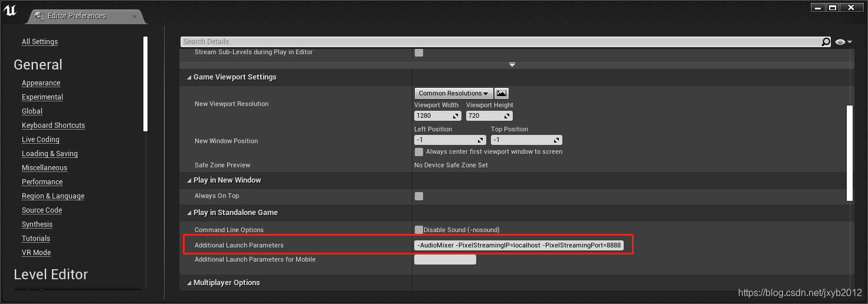
Task: Open the Global settings page
Action: (x=32, y=111)
